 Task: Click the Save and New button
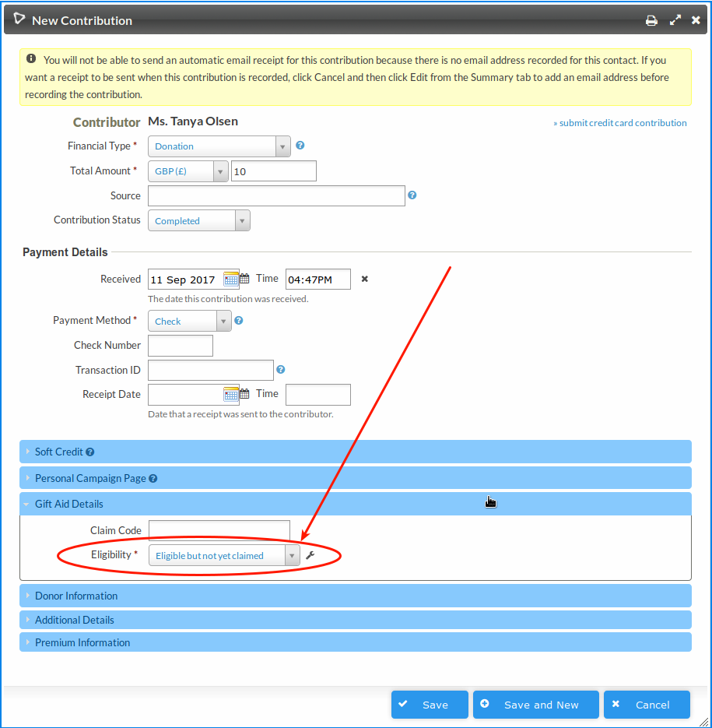(535, 705)
